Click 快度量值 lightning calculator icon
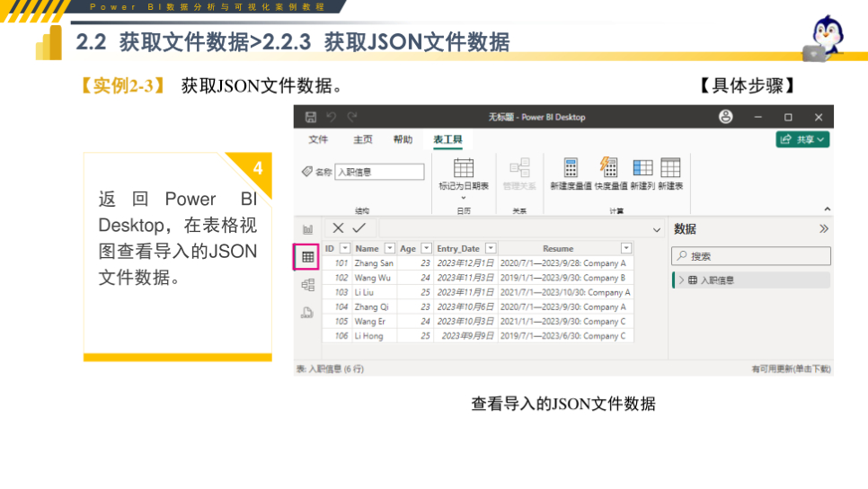The width and height of the screenshot is (868, 489). (609, 167)
